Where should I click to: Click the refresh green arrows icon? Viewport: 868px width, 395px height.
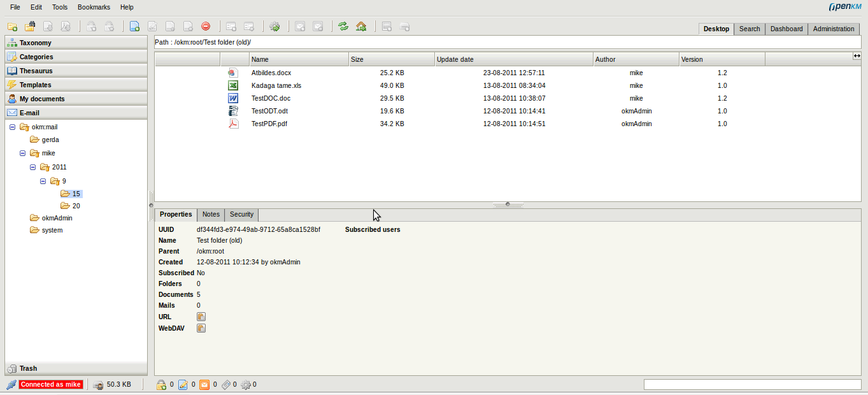343,27
